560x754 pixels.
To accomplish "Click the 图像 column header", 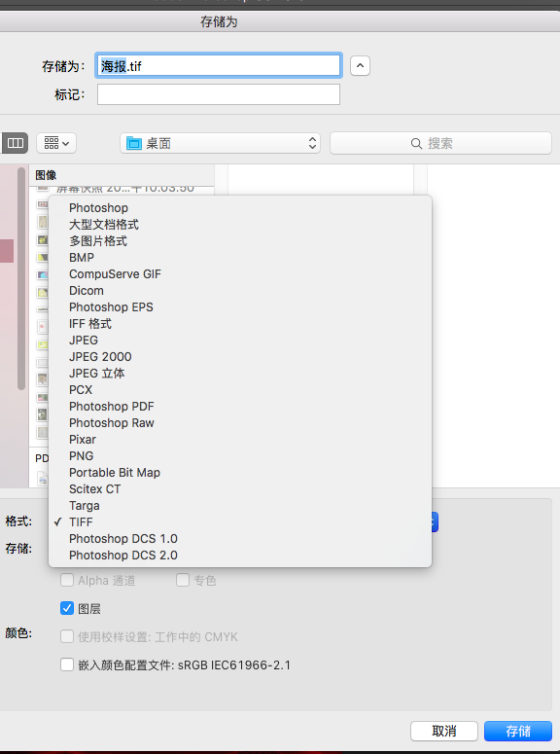I will 46,175.
